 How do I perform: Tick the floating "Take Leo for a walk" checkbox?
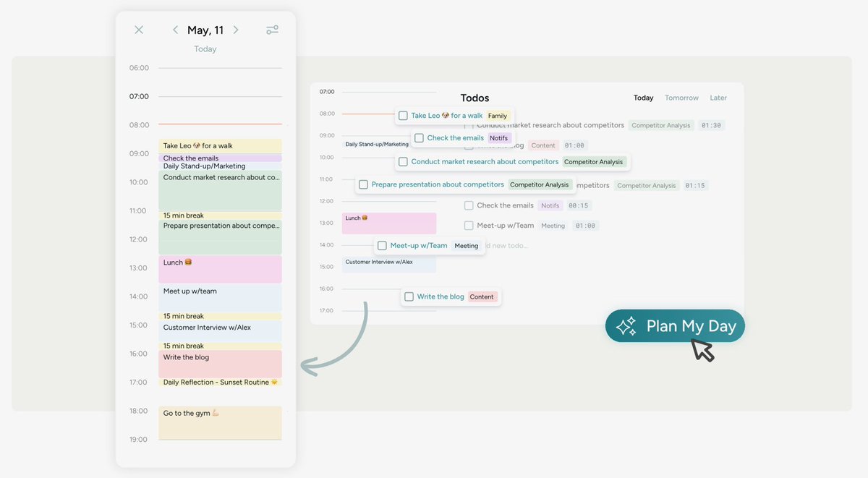[403, 116]
